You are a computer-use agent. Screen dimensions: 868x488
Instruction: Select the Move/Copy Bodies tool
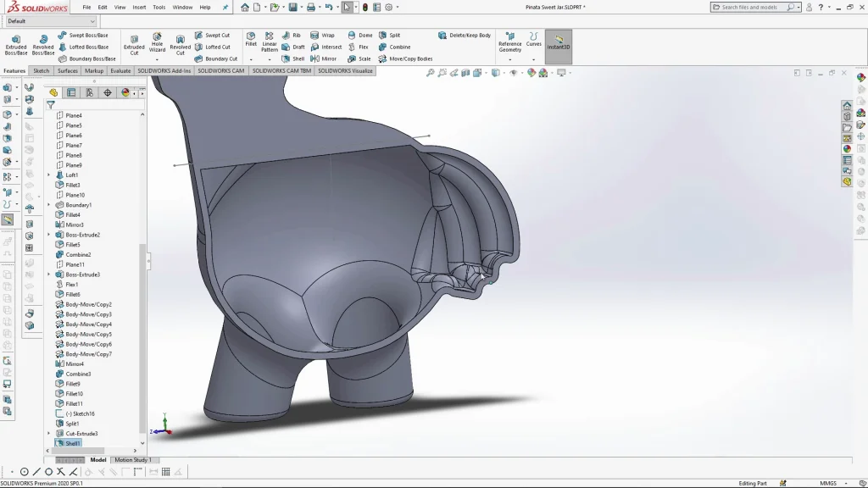pos(405,59)
